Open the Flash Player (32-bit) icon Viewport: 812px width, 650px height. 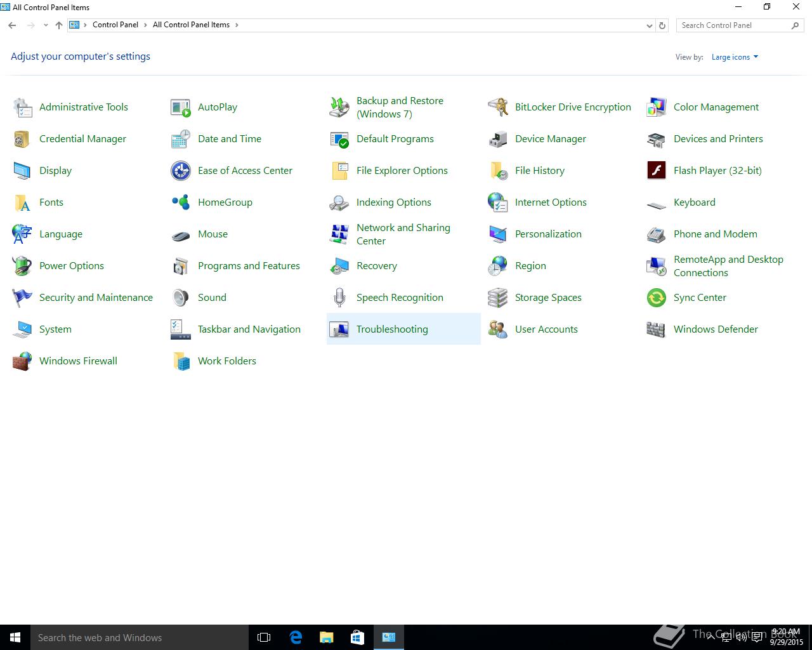(x=657, y=171)
